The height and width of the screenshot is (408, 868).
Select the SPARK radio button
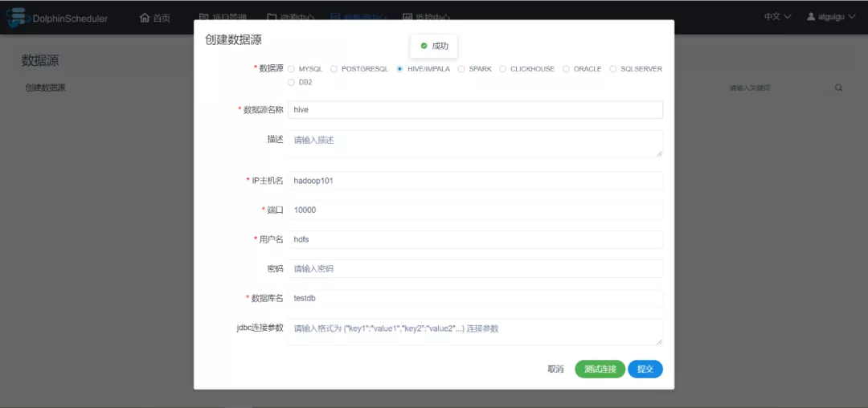[x=461, y=69]
